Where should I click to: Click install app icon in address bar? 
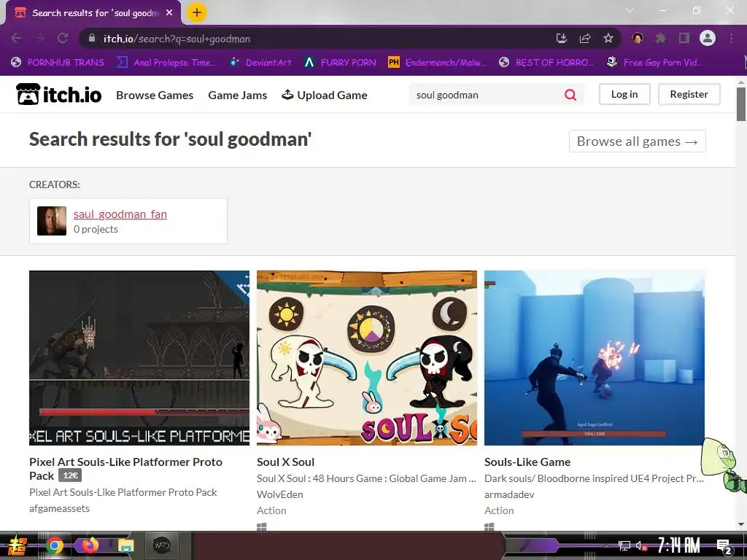[x=561, y=38]
